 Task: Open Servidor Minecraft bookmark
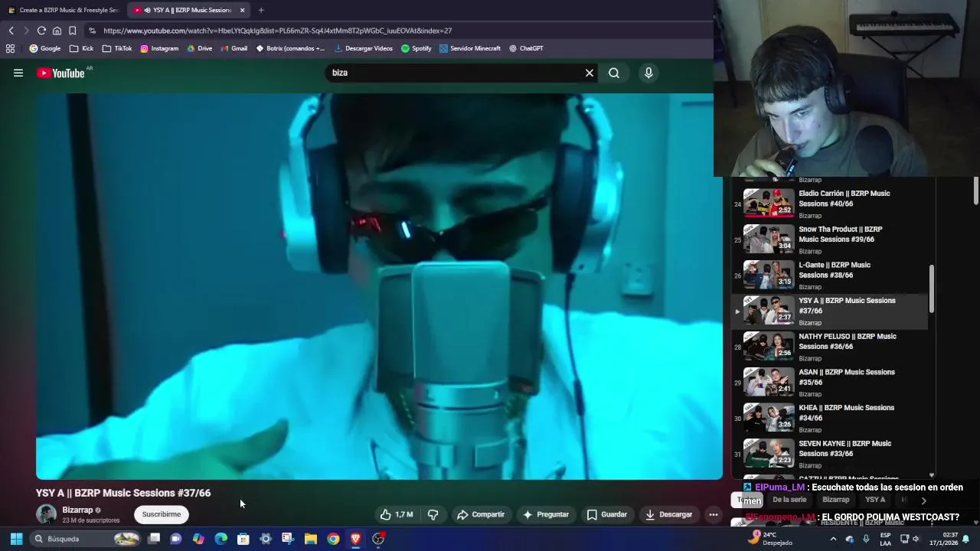pos(469,48)
